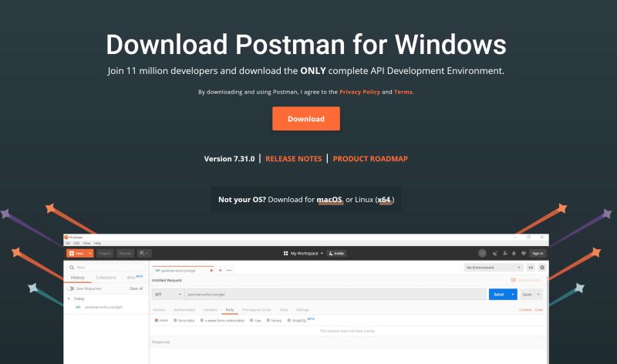Switch to the Tests request tab

283,310
